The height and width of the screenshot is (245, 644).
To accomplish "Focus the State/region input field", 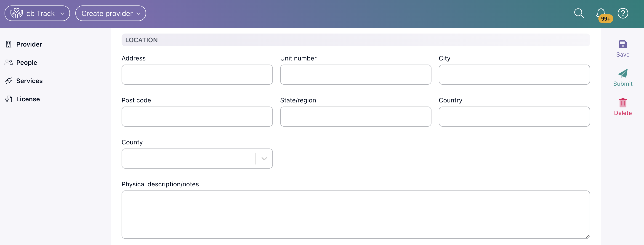I will tap(356, 117).
